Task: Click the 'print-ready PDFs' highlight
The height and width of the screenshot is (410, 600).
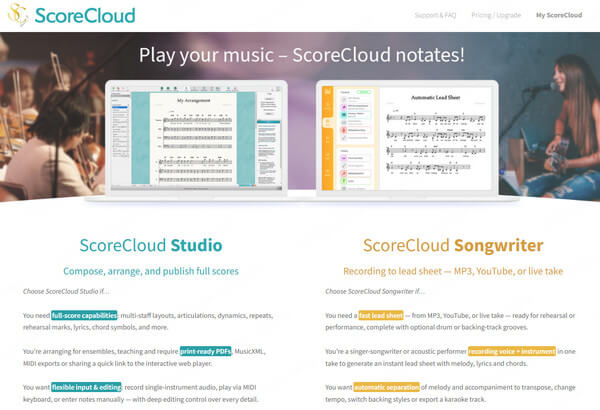Action: point(205,351)
